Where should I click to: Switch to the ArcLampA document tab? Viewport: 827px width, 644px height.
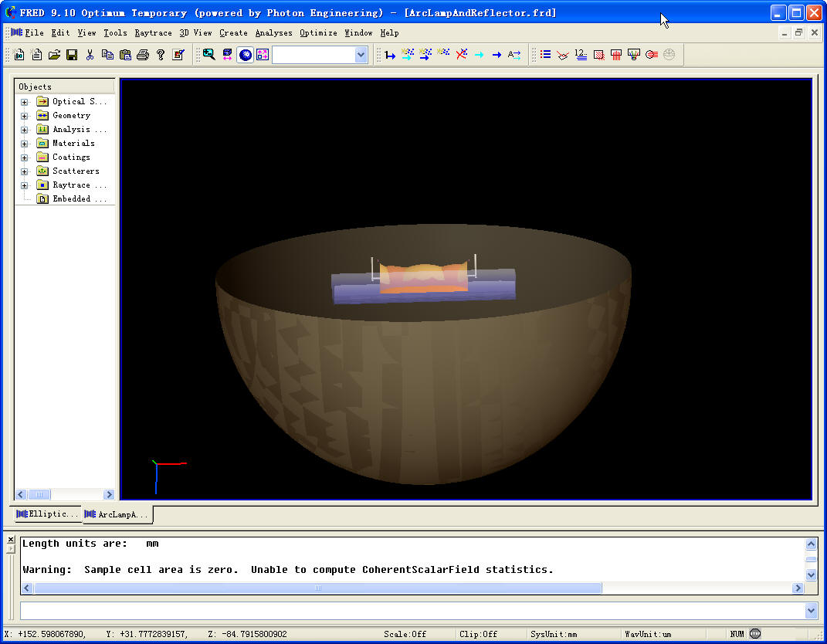(117, 514)
